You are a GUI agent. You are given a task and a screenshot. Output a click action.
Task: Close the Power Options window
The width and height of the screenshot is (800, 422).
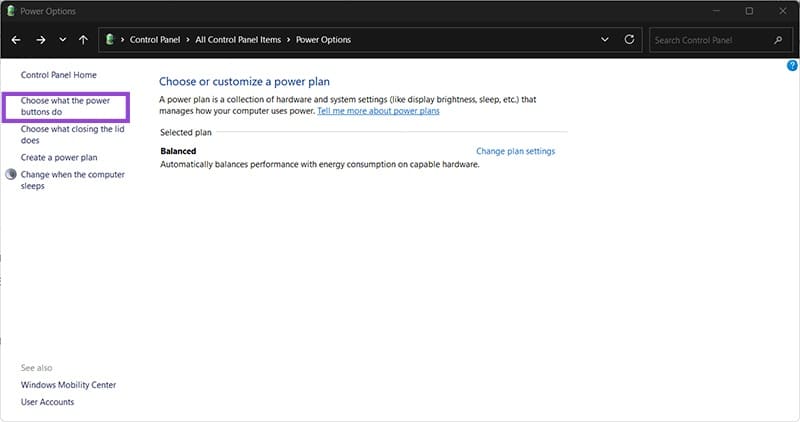(x=783, y=11)
